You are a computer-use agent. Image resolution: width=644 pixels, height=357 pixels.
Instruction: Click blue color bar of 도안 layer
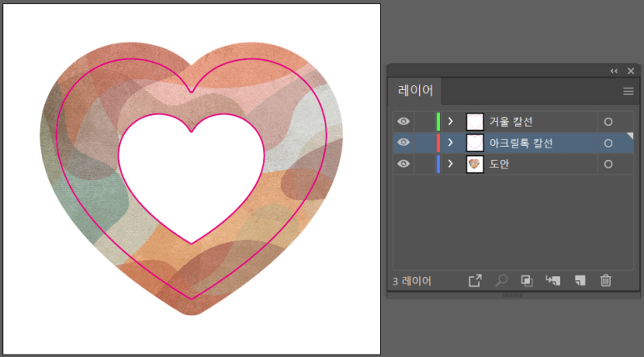438,164
